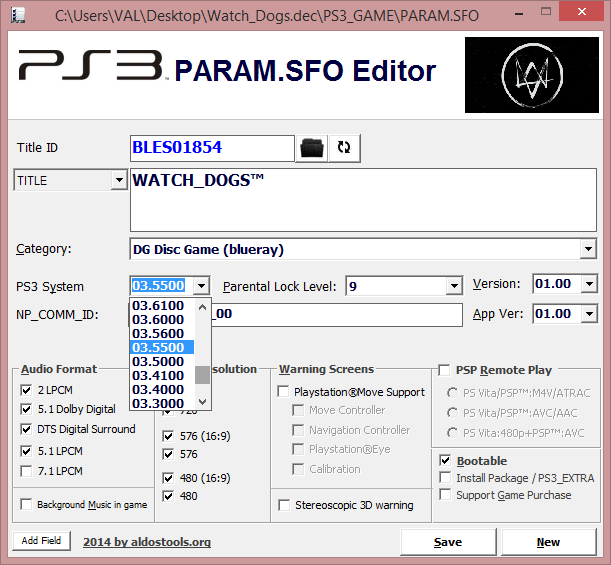Open the TITLE field selector dropdown
611x565 pixels.
(x=119, y=180)
